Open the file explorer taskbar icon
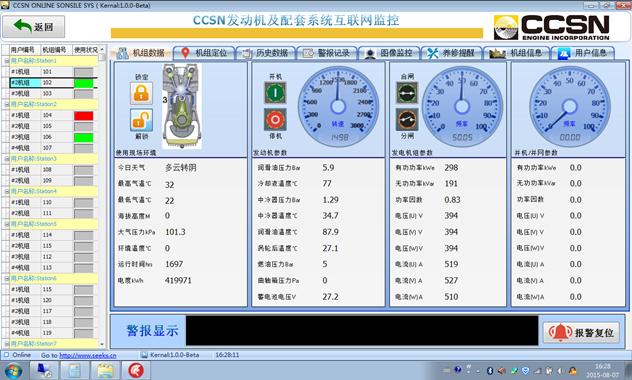632x380 pixels. pos(105,370)
